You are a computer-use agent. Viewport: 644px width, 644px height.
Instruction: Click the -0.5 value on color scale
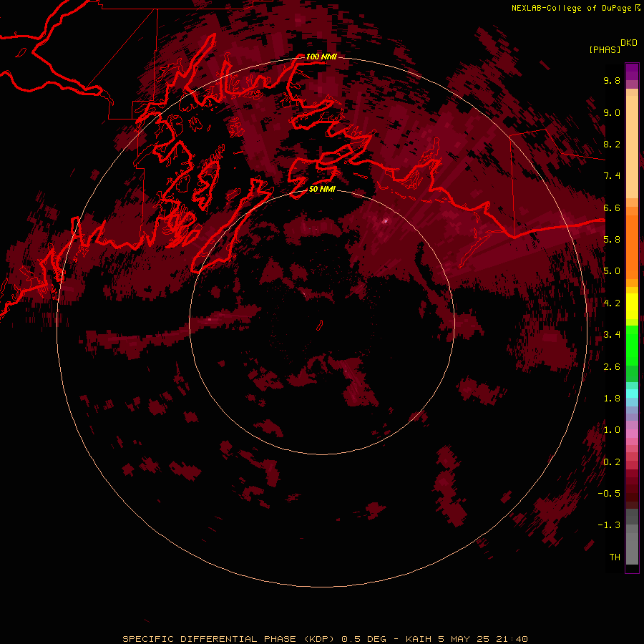pyautogui.click(x=609, y=494)
